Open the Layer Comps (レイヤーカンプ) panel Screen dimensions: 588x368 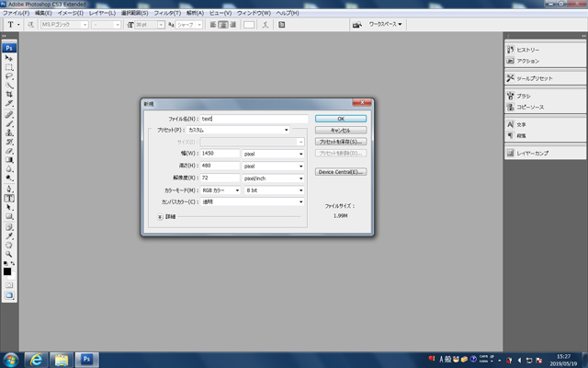tap(533, 153)
